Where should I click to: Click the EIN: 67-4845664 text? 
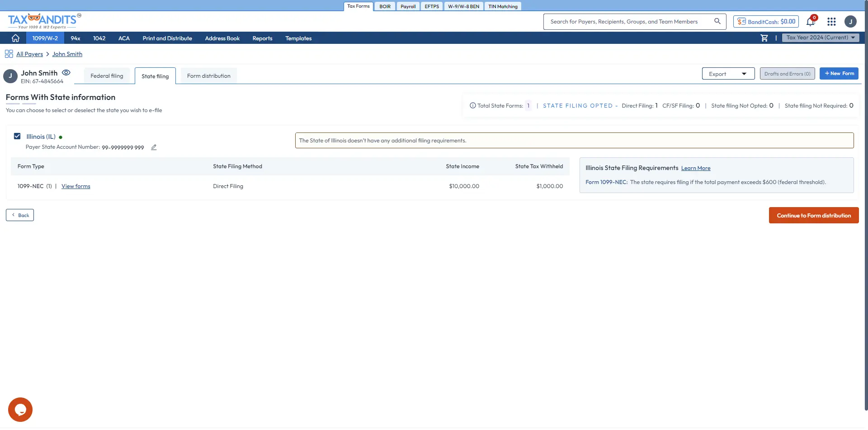coord(42,81)
